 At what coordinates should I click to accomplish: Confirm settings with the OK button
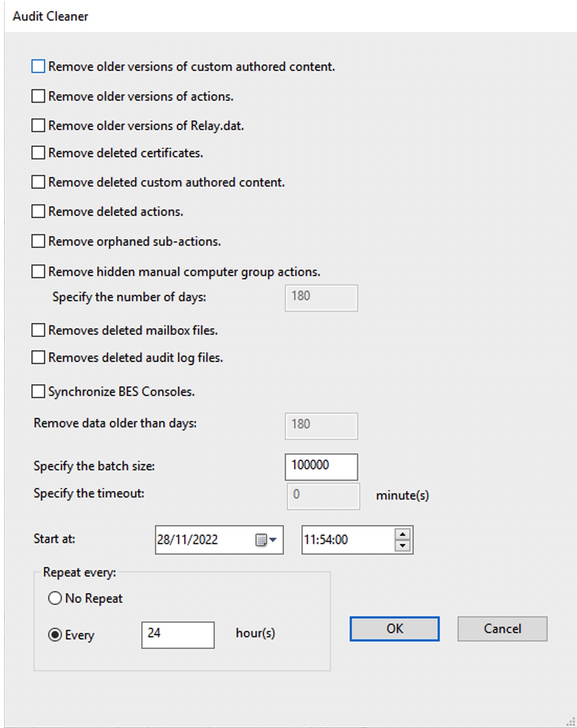(395, 628)
